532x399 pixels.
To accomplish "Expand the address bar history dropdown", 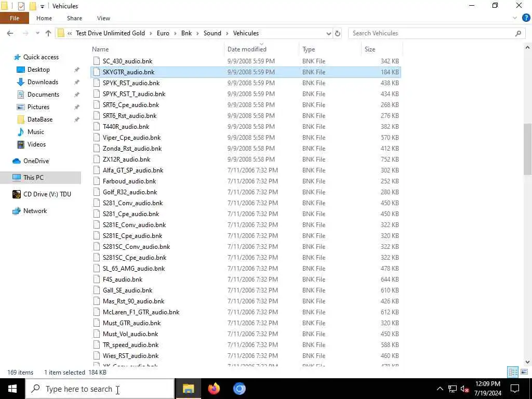I will coord(328,33).
